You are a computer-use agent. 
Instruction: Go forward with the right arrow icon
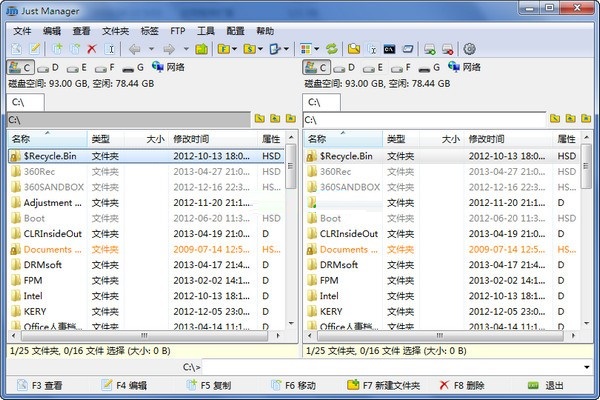[169, 49]
